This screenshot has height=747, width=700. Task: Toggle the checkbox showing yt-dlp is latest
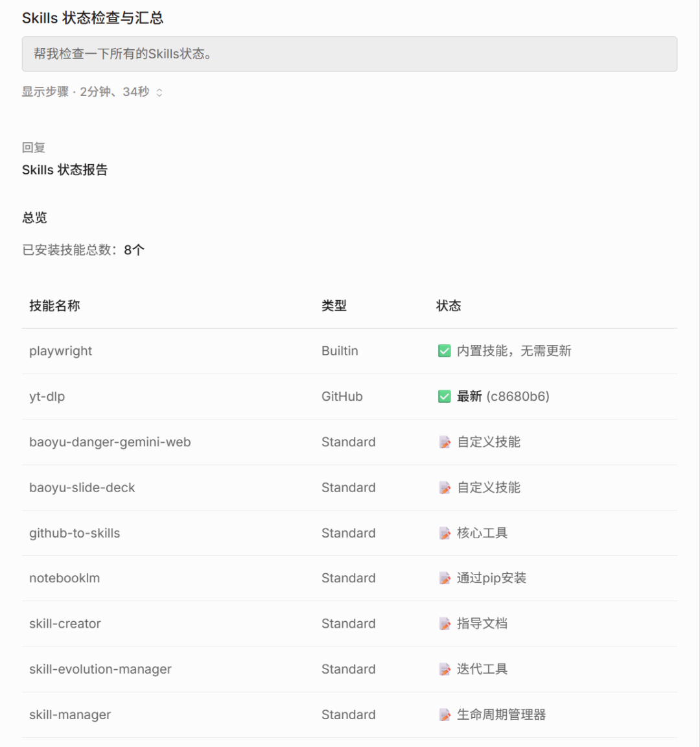click(x=444, y=396)
